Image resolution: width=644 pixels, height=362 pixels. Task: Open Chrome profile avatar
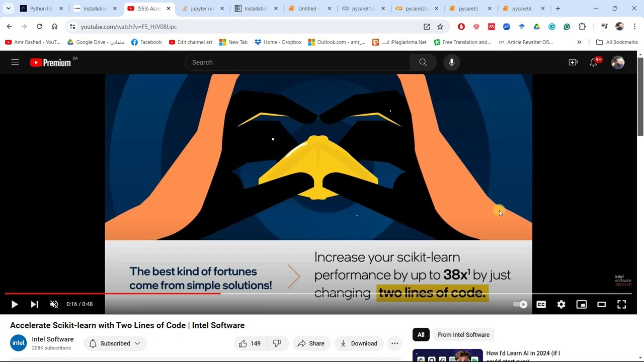click(x=619, y=27)
